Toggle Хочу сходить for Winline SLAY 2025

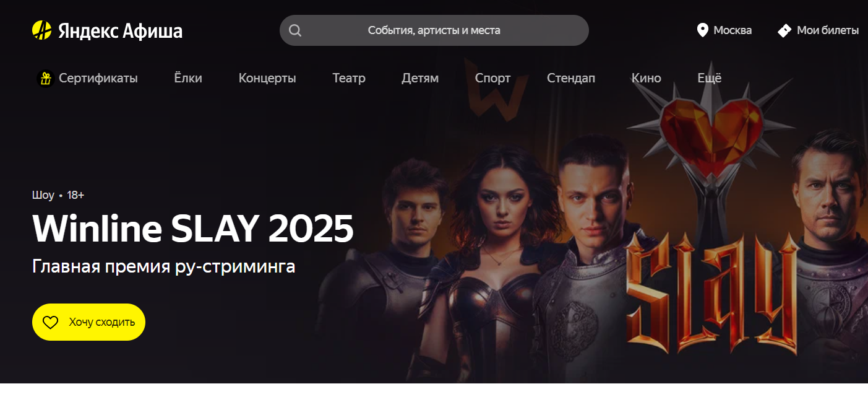click(x=88, y=322)
